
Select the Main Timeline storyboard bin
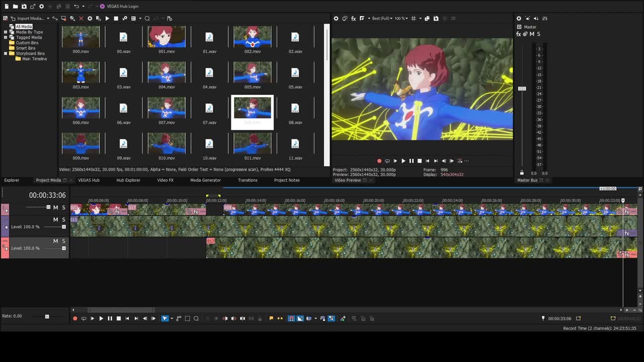[x=34, y=59]
